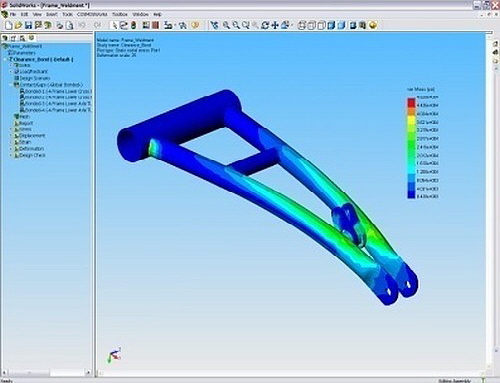
Task: Open the File menu
Action: coord(13,14)
